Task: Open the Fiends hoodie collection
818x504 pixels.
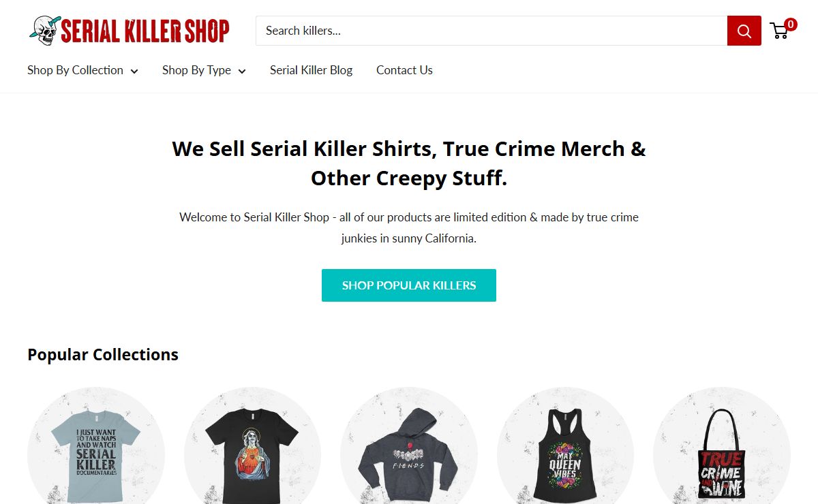Action: click(409, 446)
